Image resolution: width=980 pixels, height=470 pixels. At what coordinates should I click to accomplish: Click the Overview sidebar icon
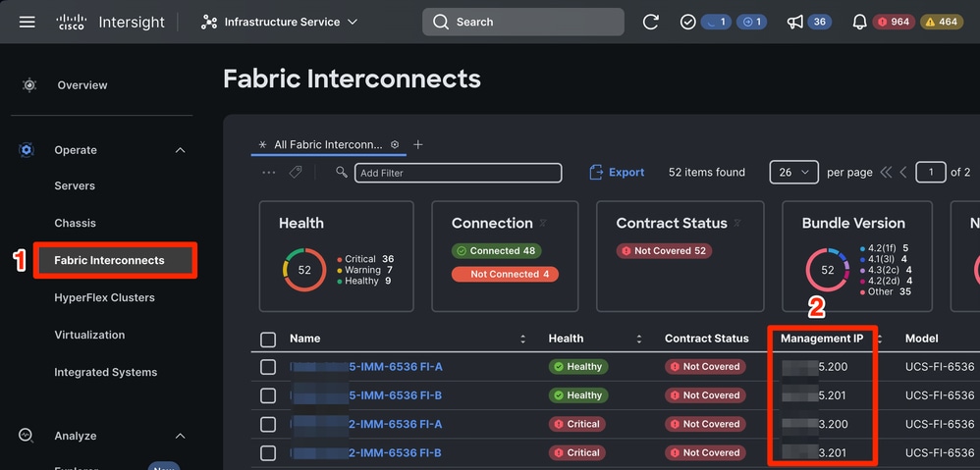29,85
